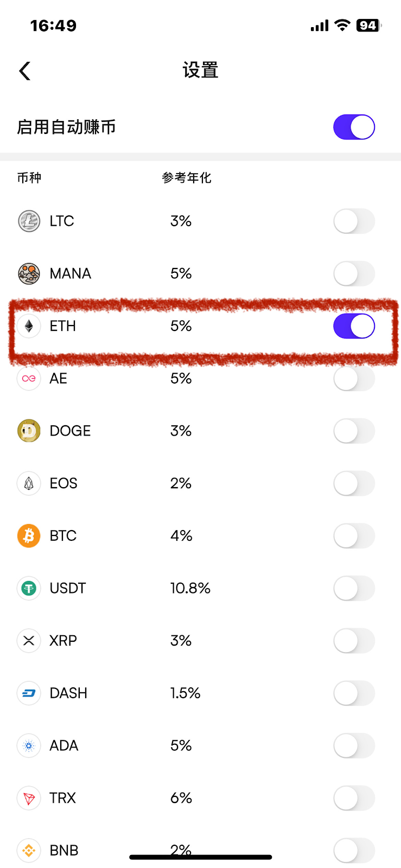This screenshot has height=868, width=401.
Task: Click the 参考年化 column header
Action: (x=187, y=178)
